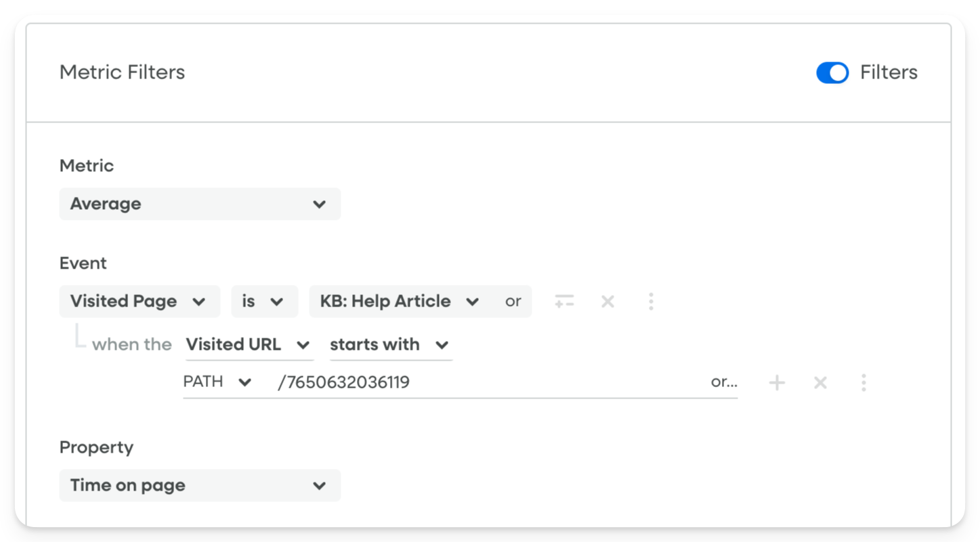The width and height of the screenshot is (980, 542).
Task: Open the Time on page property dropdown
Action: coord(200,485)
